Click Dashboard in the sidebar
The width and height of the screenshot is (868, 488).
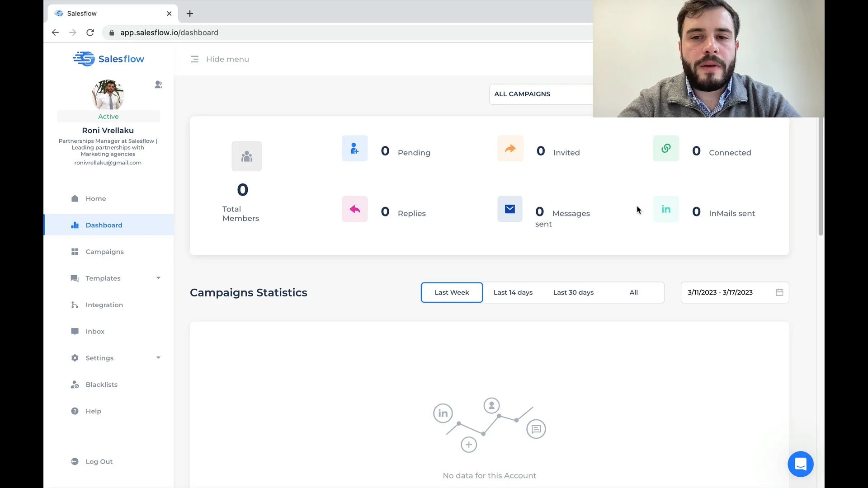104,225
